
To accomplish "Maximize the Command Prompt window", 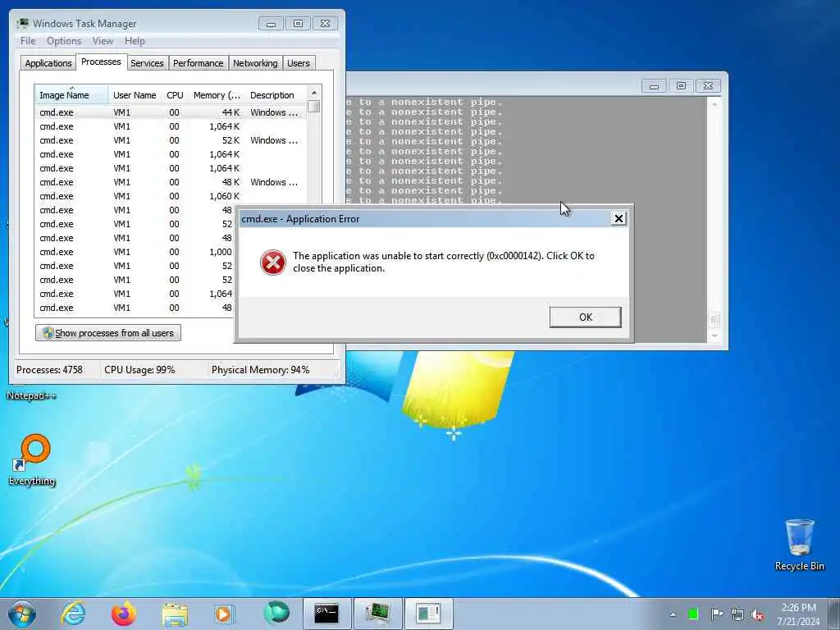I will pyautogui.click(x=681, y=85).
